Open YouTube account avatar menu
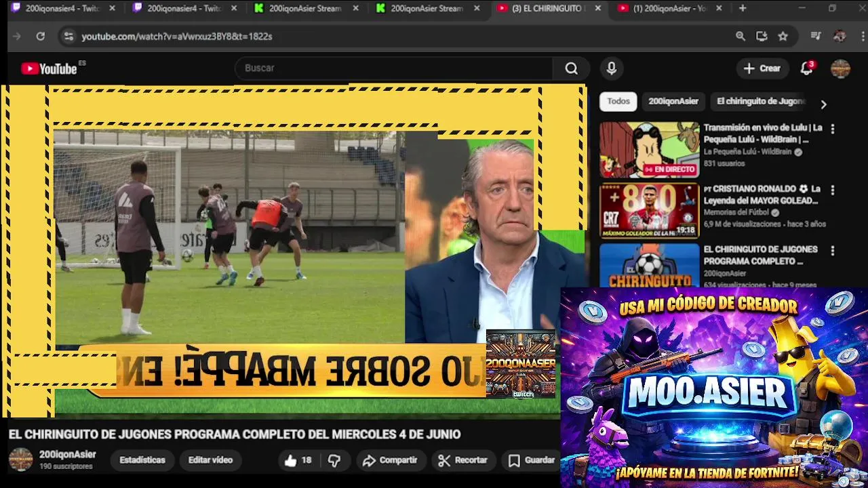868x488 pixels. [840, 68]
